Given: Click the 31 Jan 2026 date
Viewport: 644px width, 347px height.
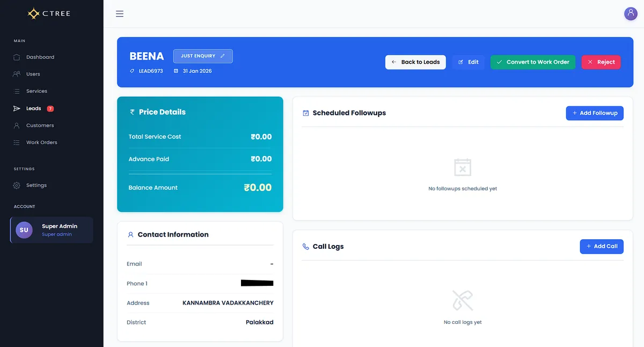Looking at the screenshot, I should click(197, 71).
